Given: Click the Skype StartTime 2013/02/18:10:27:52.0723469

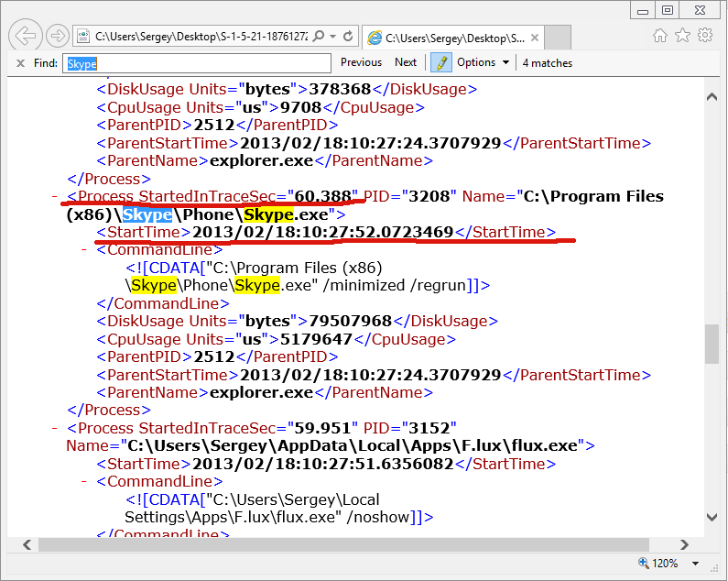Looking at the screenshot, I should click(x=322, y=232).
